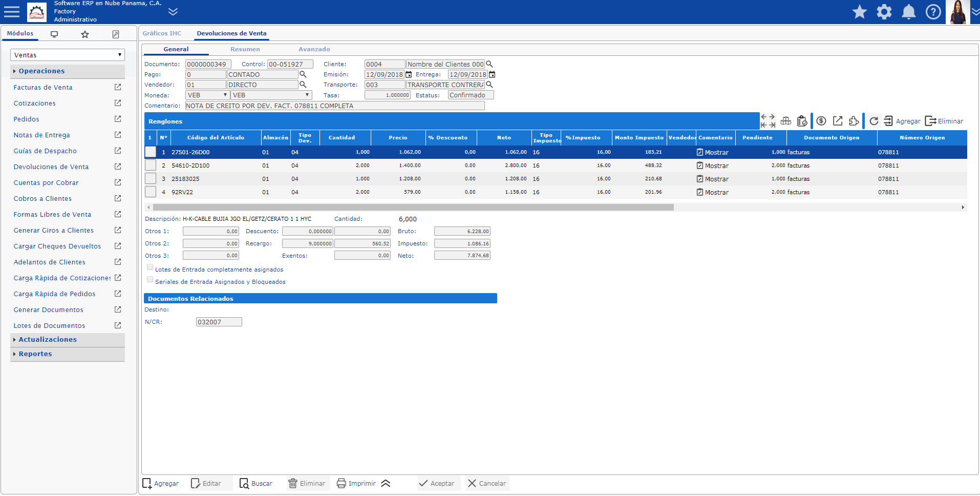Click the Imprimir button
980x496 pixels.
tap(356, 483)
